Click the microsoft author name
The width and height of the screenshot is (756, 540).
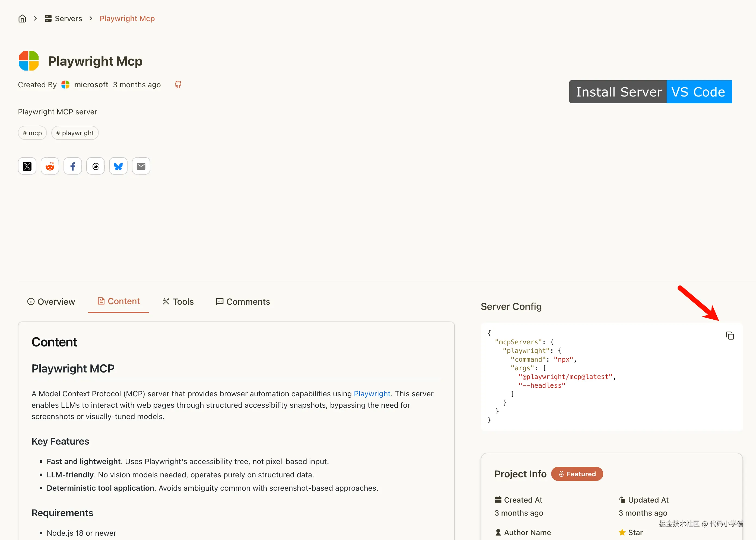point(91,85)
